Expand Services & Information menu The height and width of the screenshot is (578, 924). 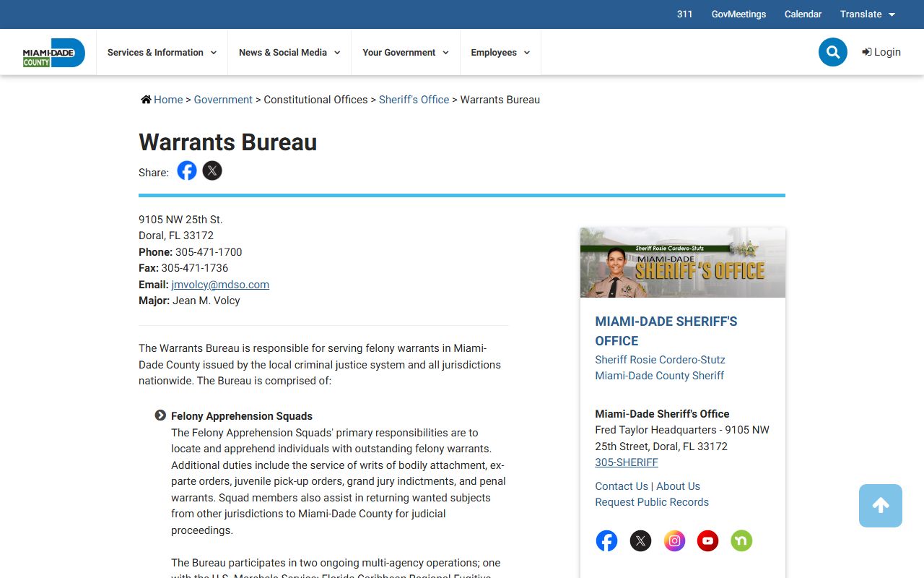[x=162, y=53]
